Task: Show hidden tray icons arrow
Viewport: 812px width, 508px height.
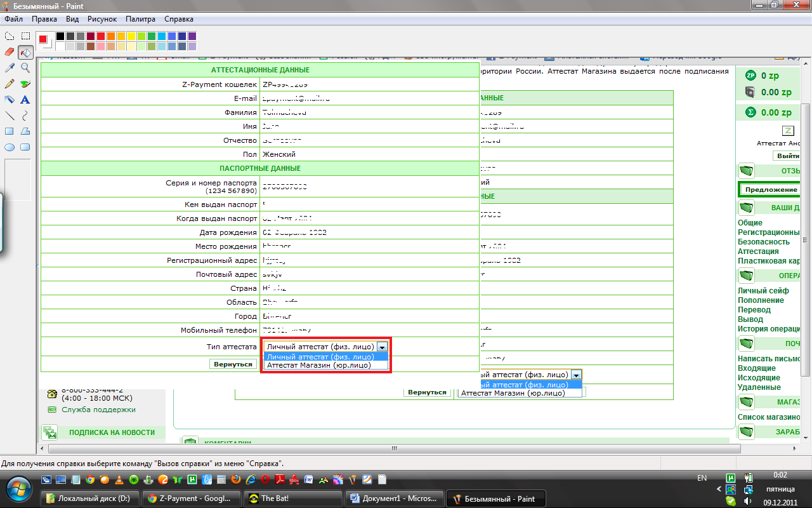Action: (x=719, y=490)
